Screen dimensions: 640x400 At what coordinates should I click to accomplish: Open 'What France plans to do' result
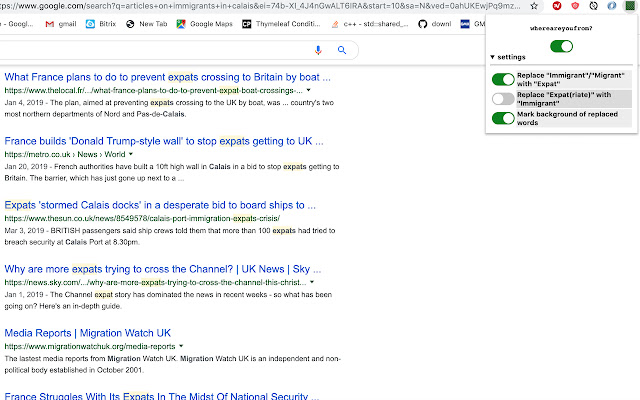(167, 77)
